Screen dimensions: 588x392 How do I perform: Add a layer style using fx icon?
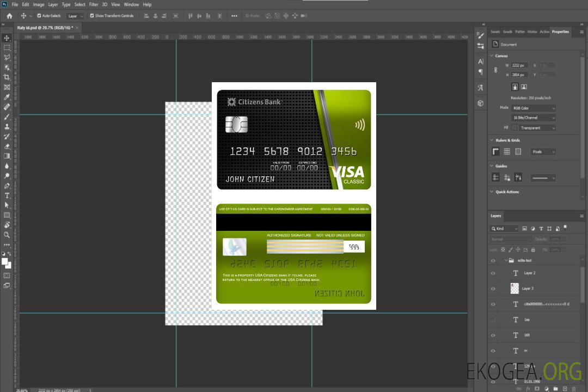point(528,389)
